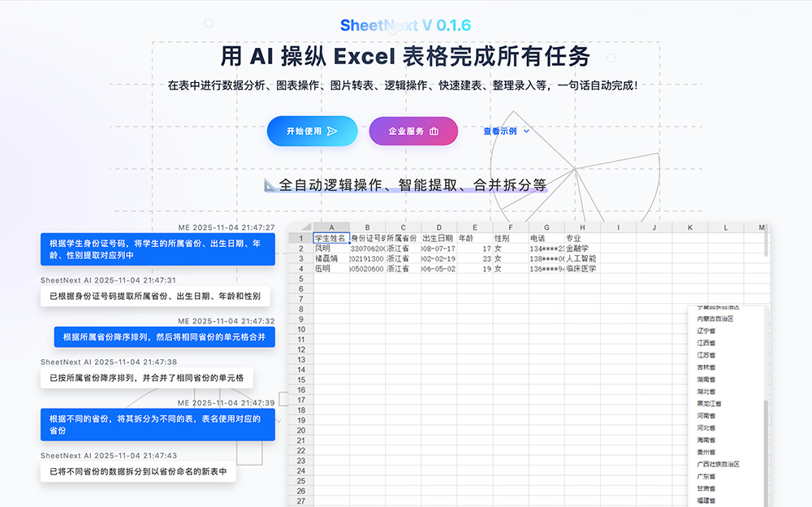Click the 年龄 header cell
Viewport: 812px width, 507px height.
pyautogui.click(x=474, y=238)
